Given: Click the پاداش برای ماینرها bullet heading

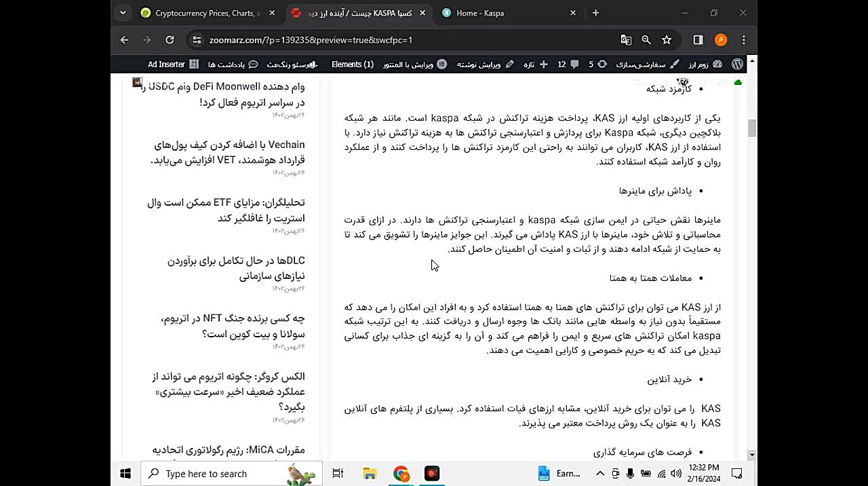Looking at the screenshot, I should coord(655,191).
